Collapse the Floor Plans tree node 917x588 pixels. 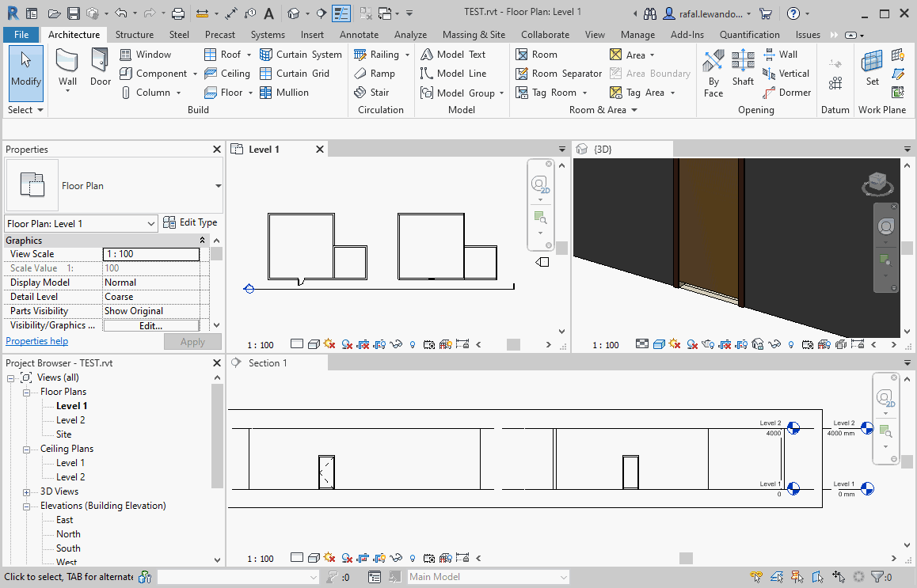pos(27,392)
